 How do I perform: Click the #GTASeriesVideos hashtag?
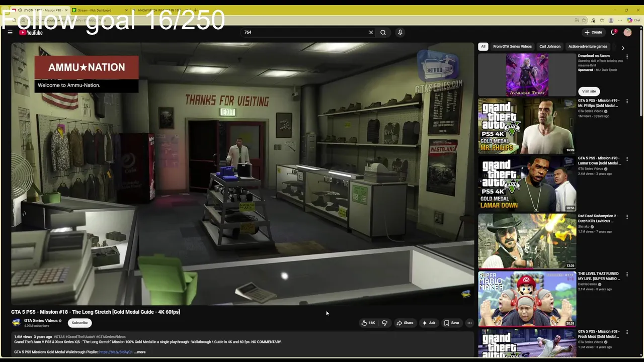click(111, 337)
